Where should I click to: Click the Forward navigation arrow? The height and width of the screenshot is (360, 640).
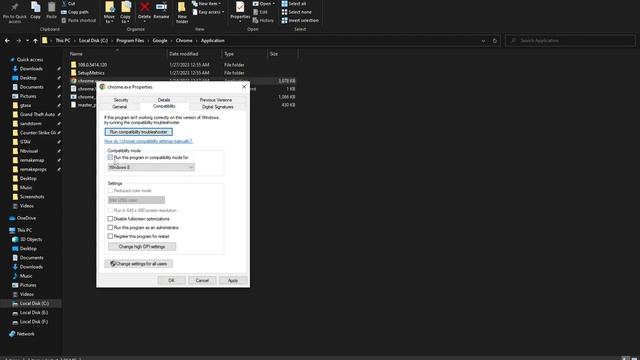(18, 40)
